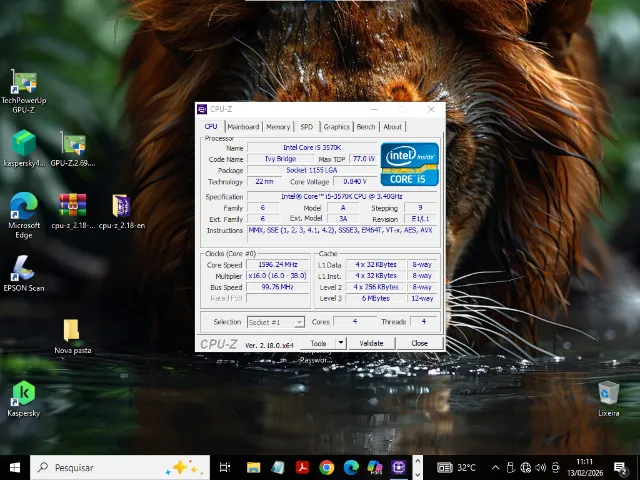Click the Instructions field listing MMX, SSE

342,234
